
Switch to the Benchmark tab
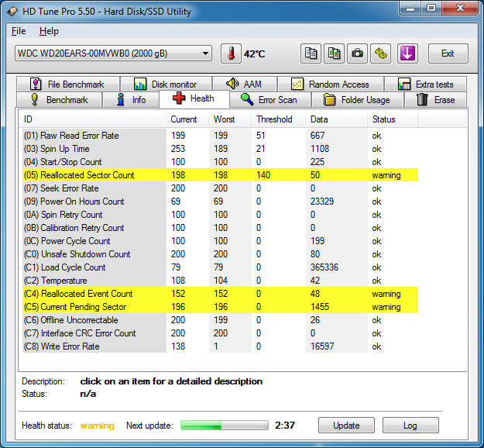[60, 100]
